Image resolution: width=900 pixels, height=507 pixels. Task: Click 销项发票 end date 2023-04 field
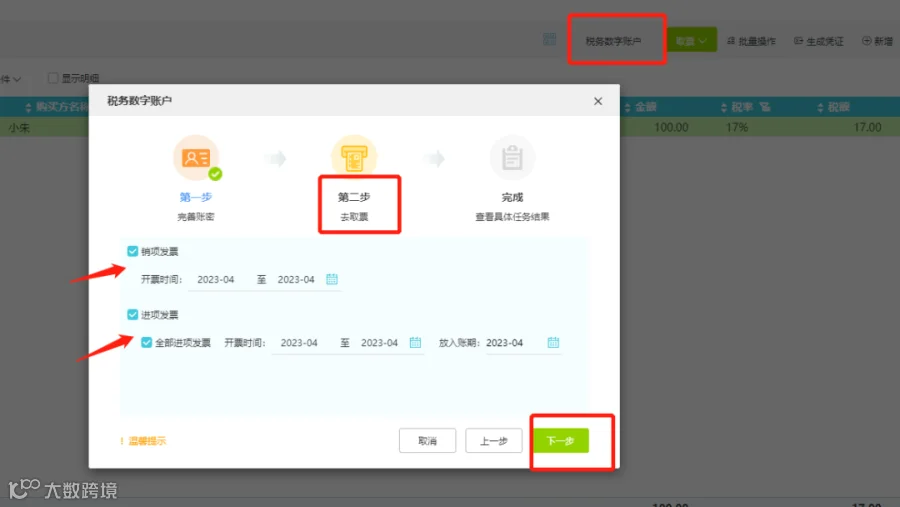[296, 280]
